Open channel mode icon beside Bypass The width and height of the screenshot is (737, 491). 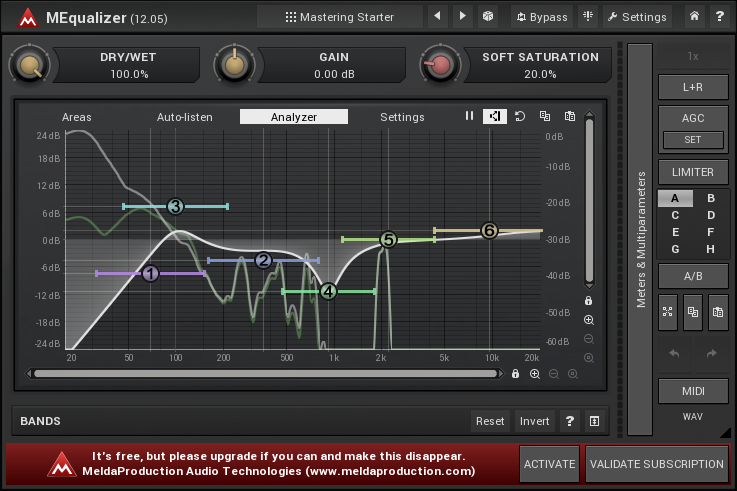588,16
